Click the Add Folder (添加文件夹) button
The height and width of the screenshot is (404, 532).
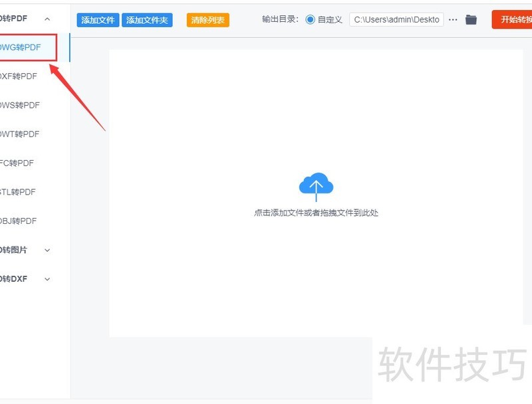[147, 20]
